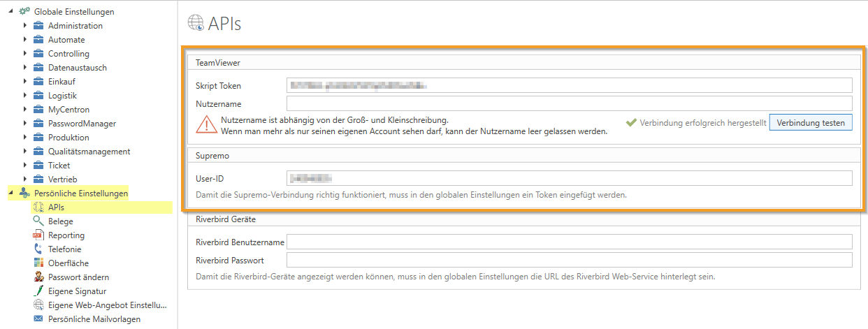
Task: Click the magnifier icon next to Belege
Action: (38, 221)
